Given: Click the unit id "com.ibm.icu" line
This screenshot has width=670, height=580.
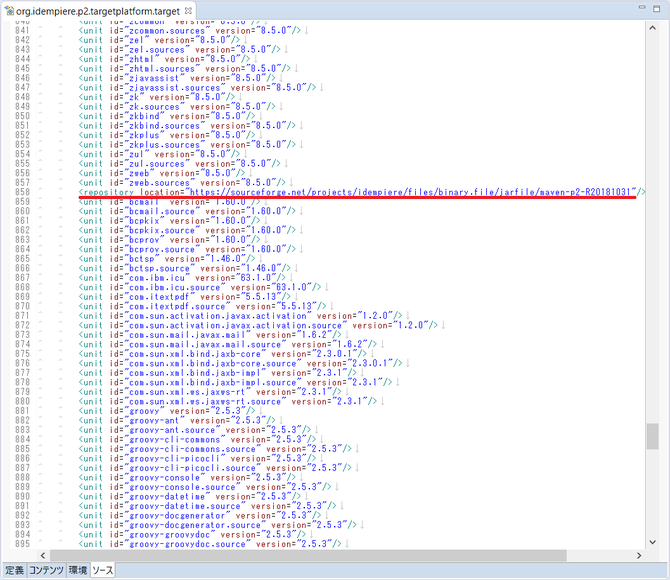Looking at the screenshot, I should (x=182, y=278).
